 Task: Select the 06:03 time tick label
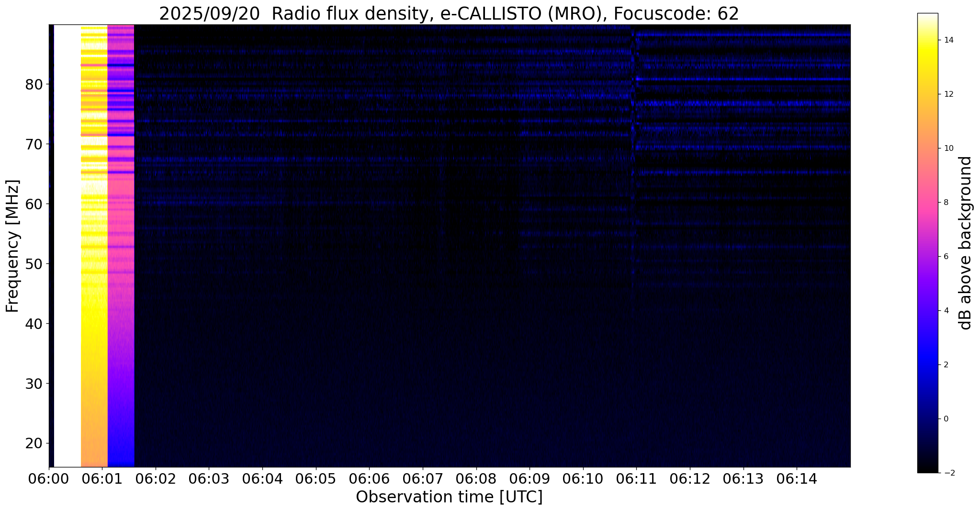[x=209, y=479]
